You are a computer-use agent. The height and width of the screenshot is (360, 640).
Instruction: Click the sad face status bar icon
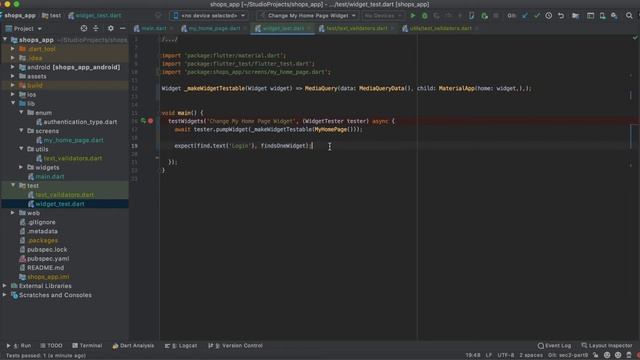tap(618, 356)
